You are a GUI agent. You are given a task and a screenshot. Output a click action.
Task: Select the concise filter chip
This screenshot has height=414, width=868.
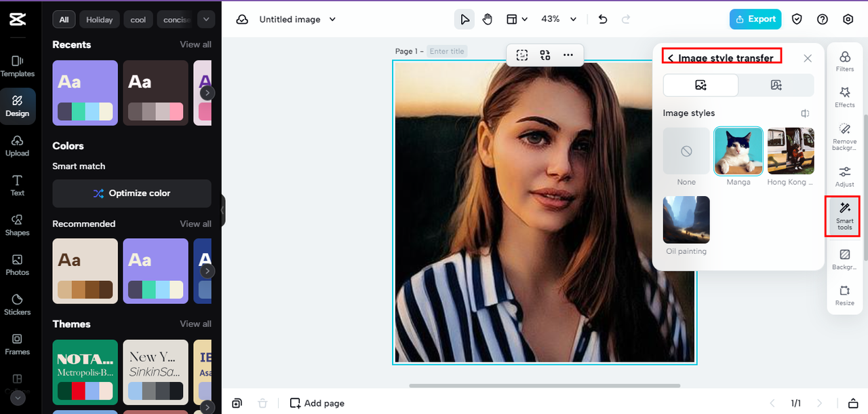[176, 20]
